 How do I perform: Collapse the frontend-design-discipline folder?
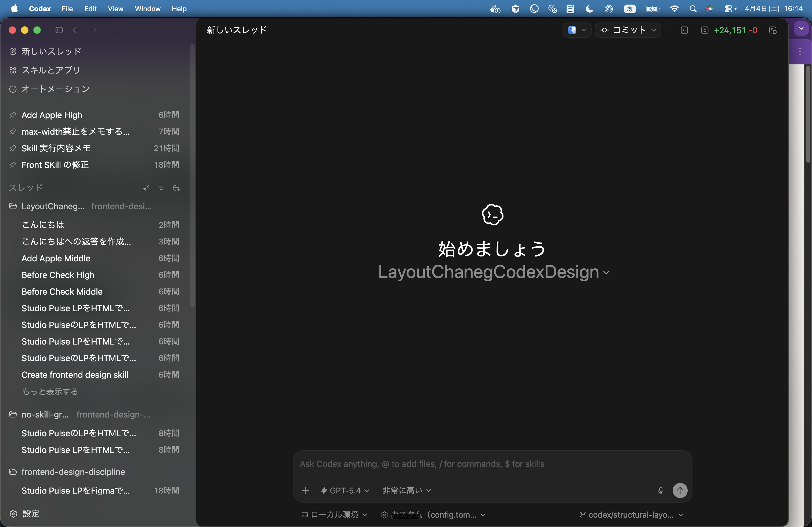tap(13, 472)
